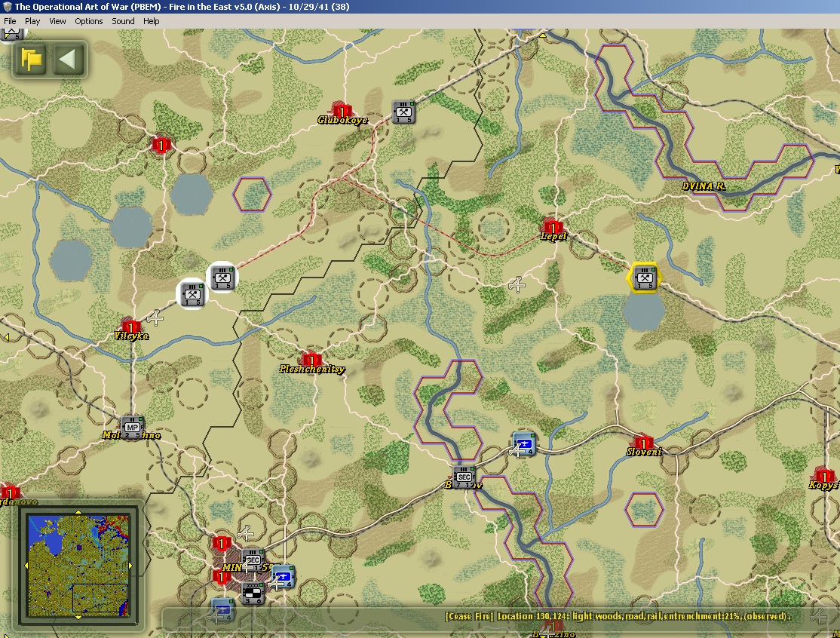Click the red objective marker at Glubokoye
The image size is (840, 638).
[x=342, y=110]
